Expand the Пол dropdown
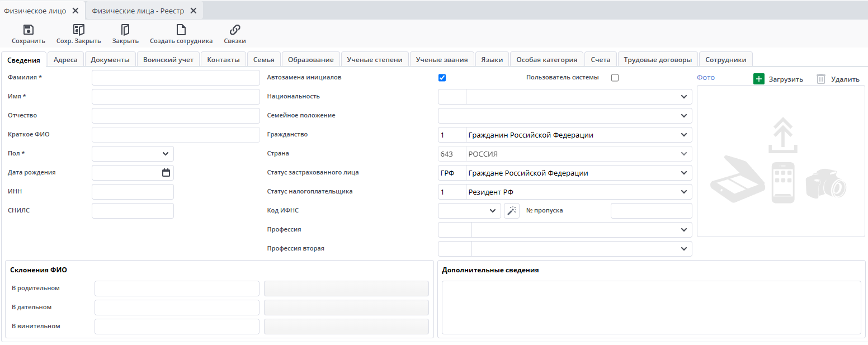Screen dimensions: 868x345 (166, 154)
